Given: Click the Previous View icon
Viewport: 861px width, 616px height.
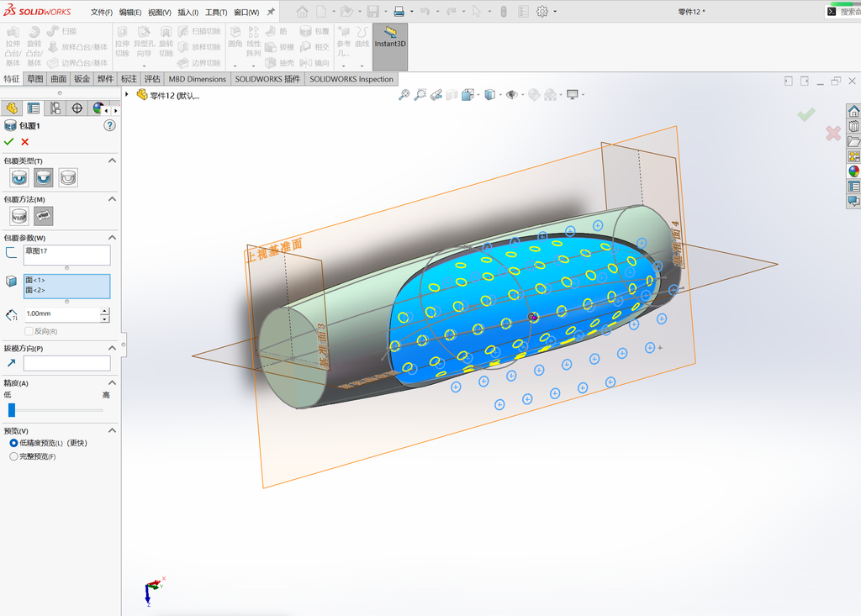Looking at the screenshot, I should tap(436, 94).
